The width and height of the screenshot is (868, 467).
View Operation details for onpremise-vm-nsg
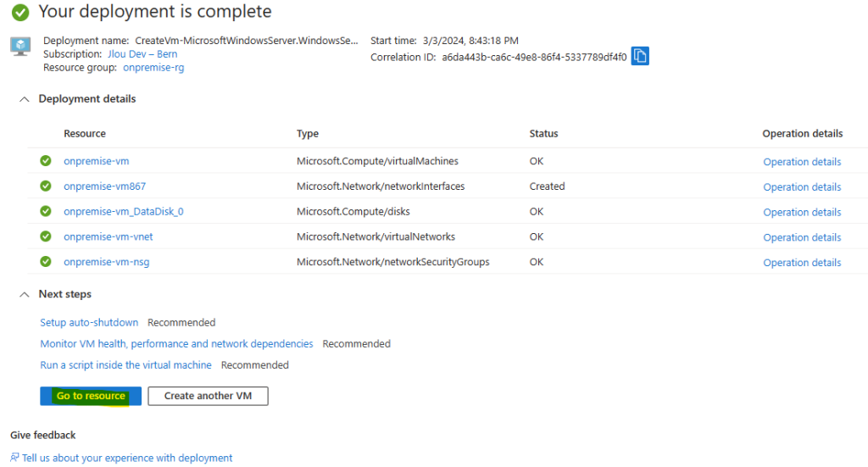[x=802, y=262]
